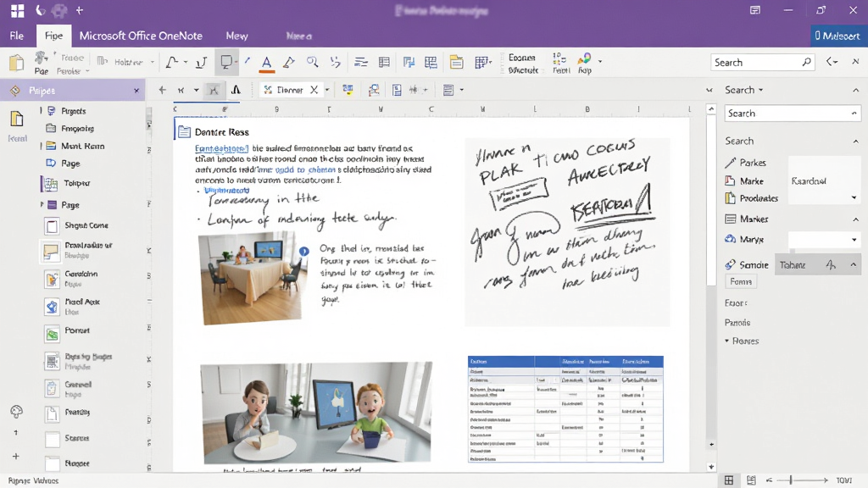Viewport: 868px width, 488px height.
Task: Open the list icon dropdown arrow in second toolbar
Action: click(x=462, y=90)
